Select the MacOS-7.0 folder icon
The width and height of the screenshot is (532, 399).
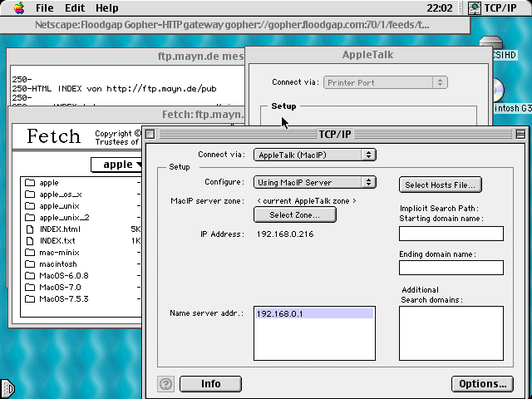click(30, 288)
